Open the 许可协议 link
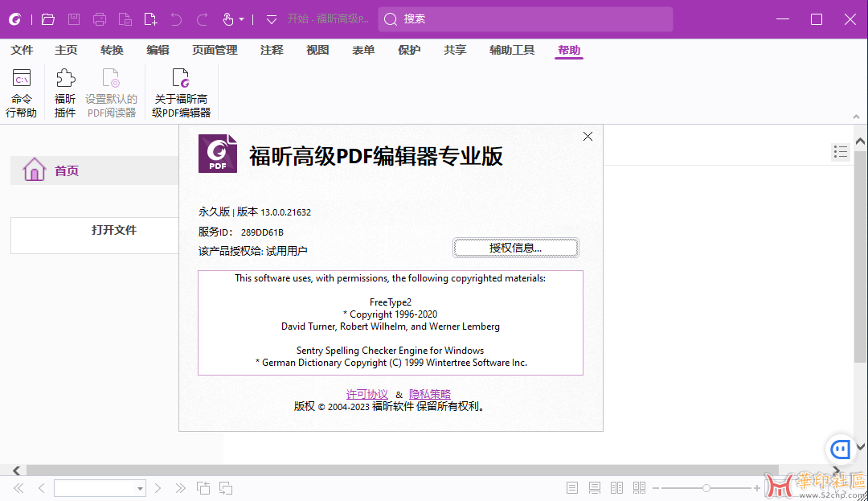The height and width of the screenshot is (501, 868). (367, 394)
